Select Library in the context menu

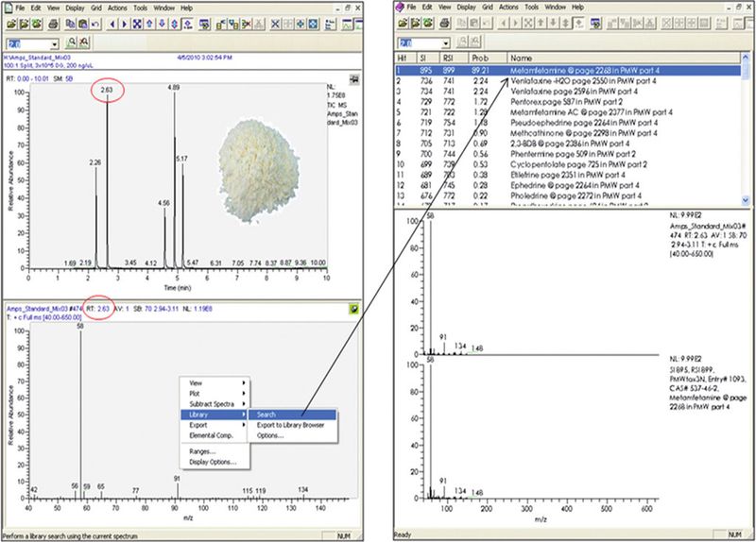coord(215,415)
